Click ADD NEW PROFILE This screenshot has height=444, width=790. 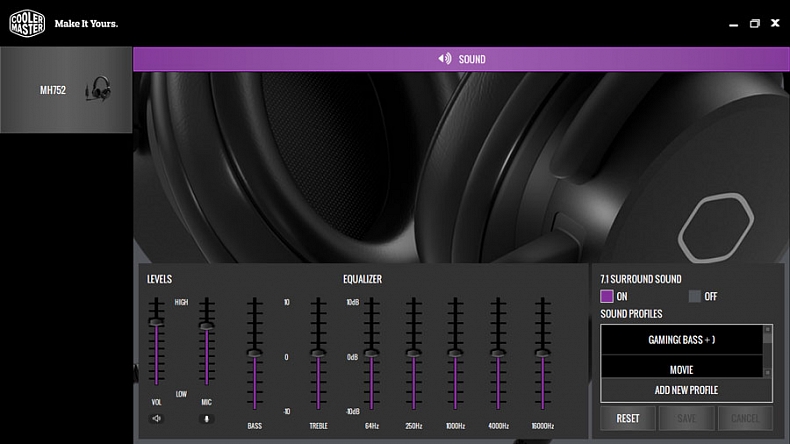click(x=686, y=390)
